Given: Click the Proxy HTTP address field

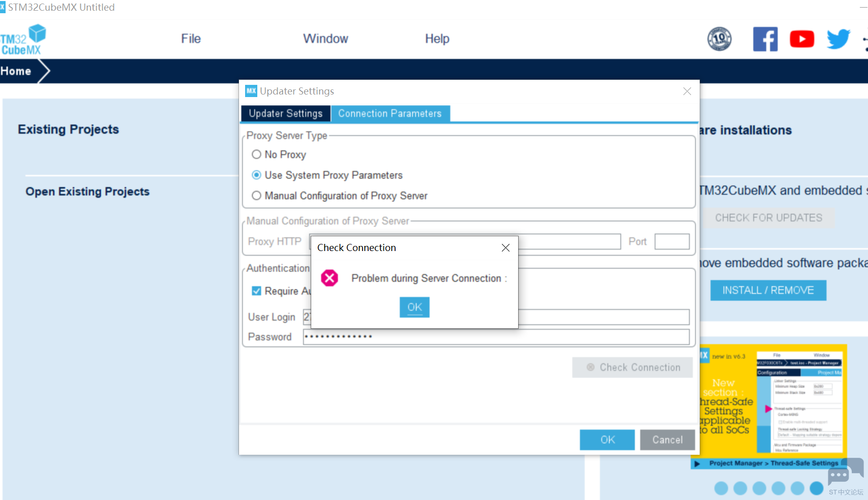Looking at the screenshot, I should pos(465,241).
